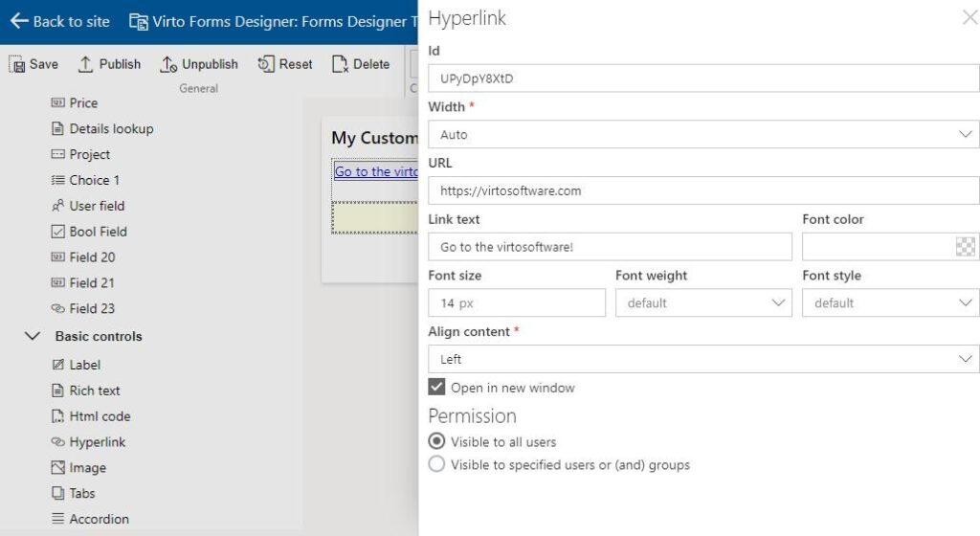The height and width of the screenshot is (536, 980).
Task: Click the Save icon in toolbar
Action: click(x=17, y=64)
